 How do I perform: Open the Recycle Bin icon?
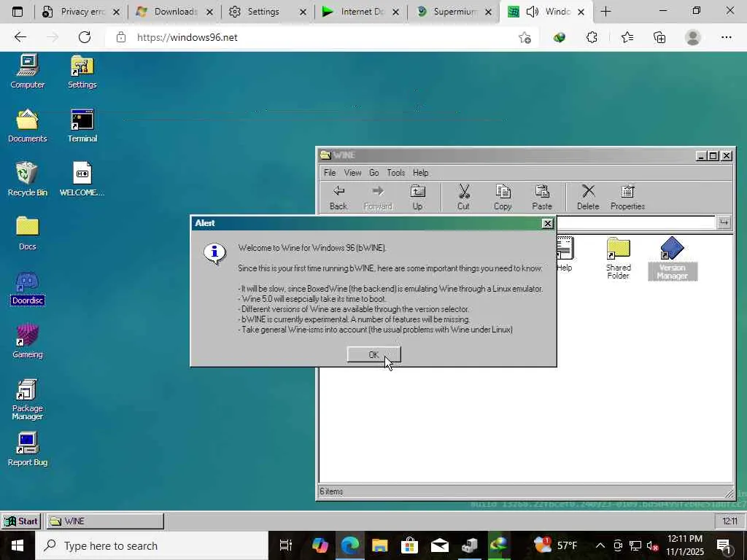27,179
